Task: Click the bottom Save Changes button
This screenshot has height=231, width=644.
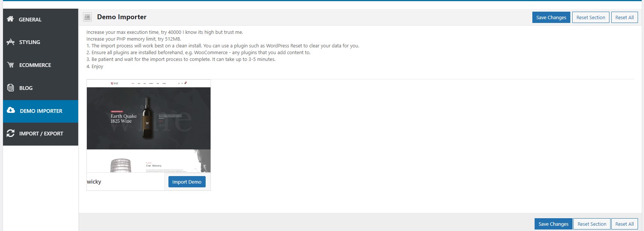Action: click(x=553, y=224)
